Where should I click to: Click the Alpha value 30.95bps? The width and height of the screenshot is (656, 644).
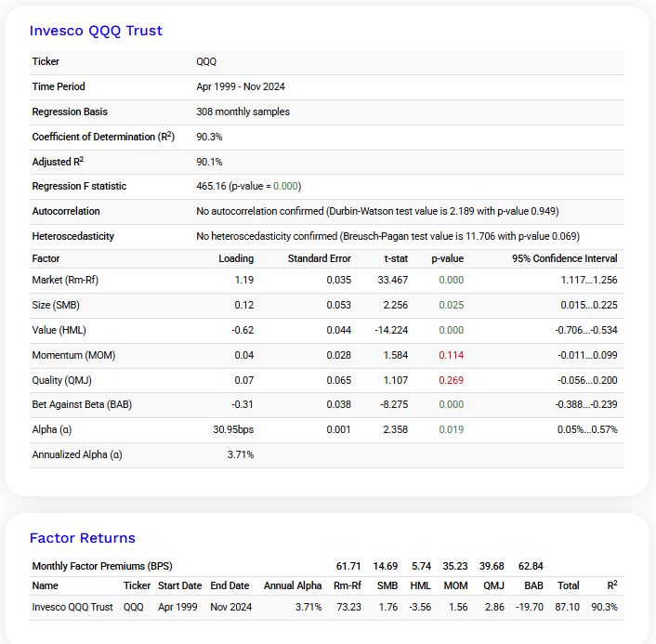[x=233, y=429]
